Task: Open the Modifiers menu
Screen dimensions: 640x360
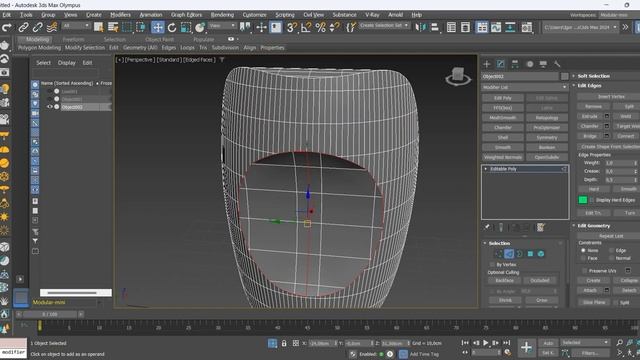Action: pyautogui.click(x=120, y=15)
